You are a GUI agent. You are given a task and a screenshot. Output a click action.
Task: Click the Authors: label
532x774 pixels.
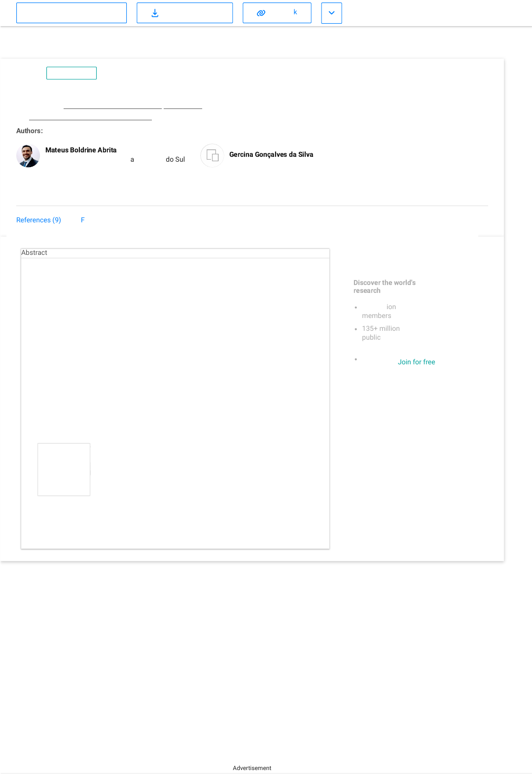pos(30,131)
